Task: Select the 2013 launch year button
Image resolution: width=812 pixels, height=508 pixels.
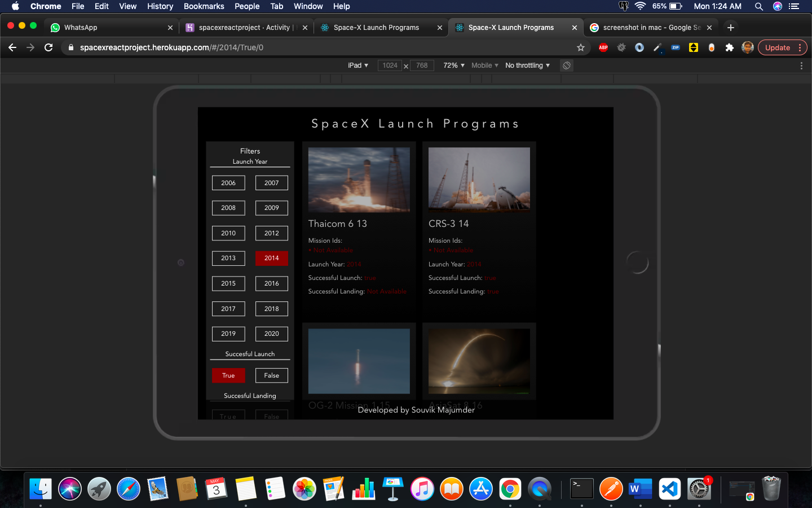Action: coord(228,258)
